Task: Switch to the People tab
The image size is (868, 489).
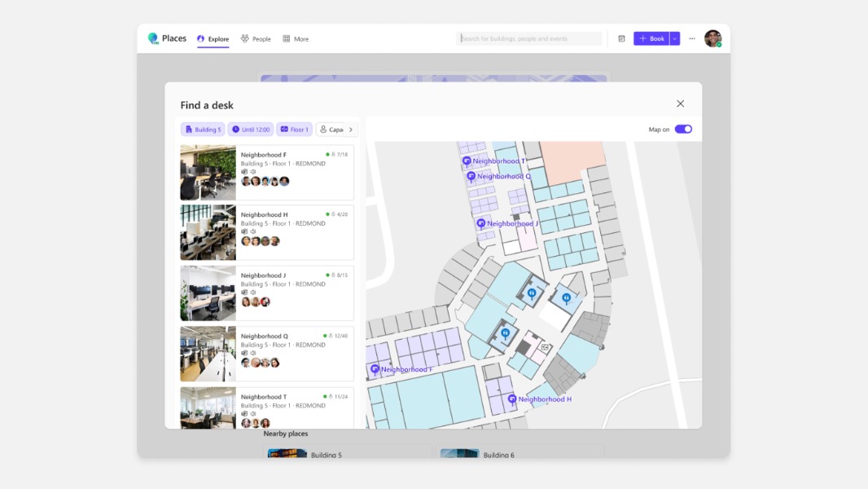Action: click(255, 38)
